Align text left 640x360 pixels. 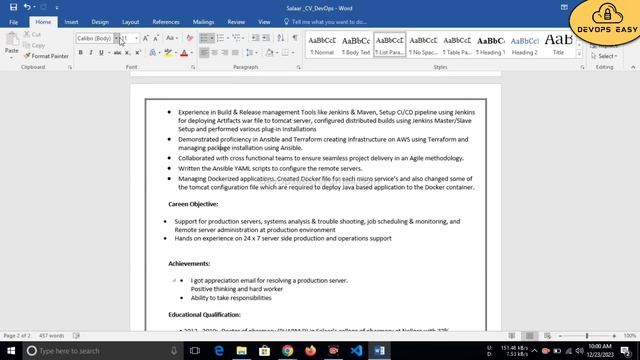204,53
